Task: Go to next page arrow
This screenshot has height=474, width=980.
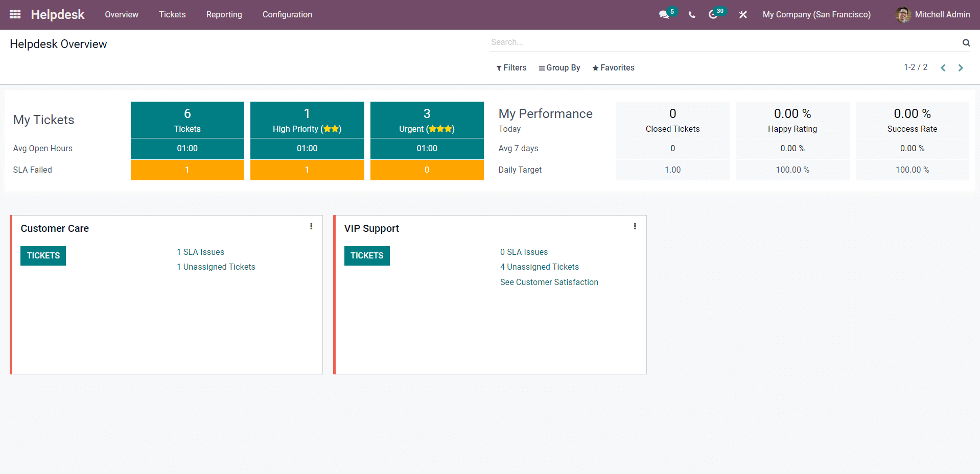Action: tap(961, 67)
